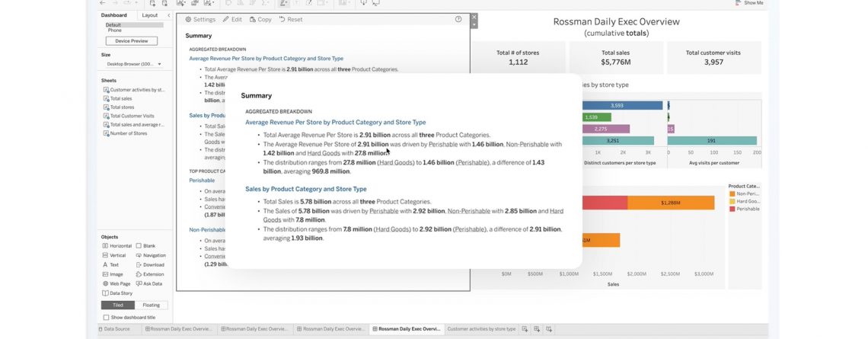Viewport: 868px width, 339px height.
Task: Select the 'Total stores' sheet
Action: point(119,107)
